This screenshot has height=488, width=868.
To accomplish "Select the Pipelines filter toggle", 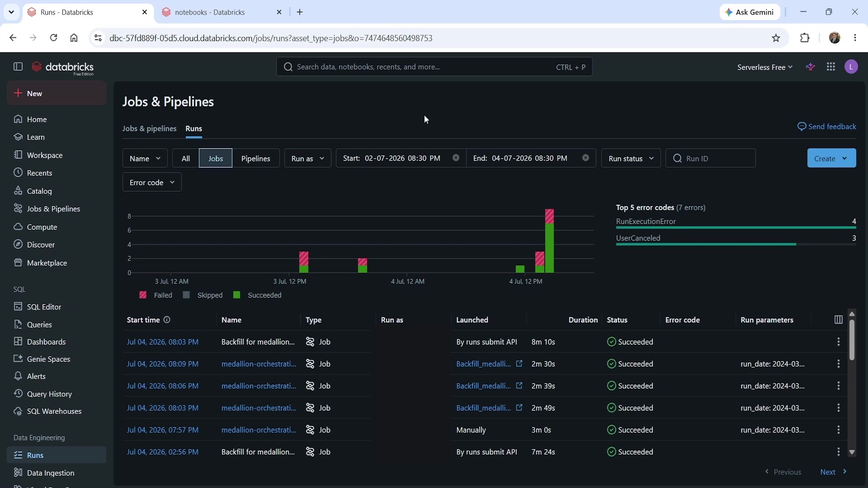I will click(255, 158).
